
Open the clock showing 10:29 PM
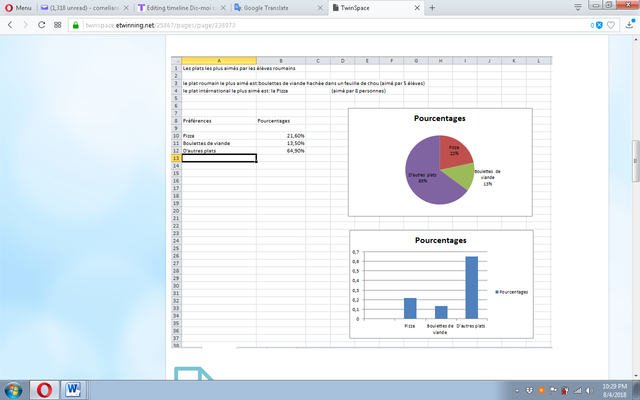615,390
